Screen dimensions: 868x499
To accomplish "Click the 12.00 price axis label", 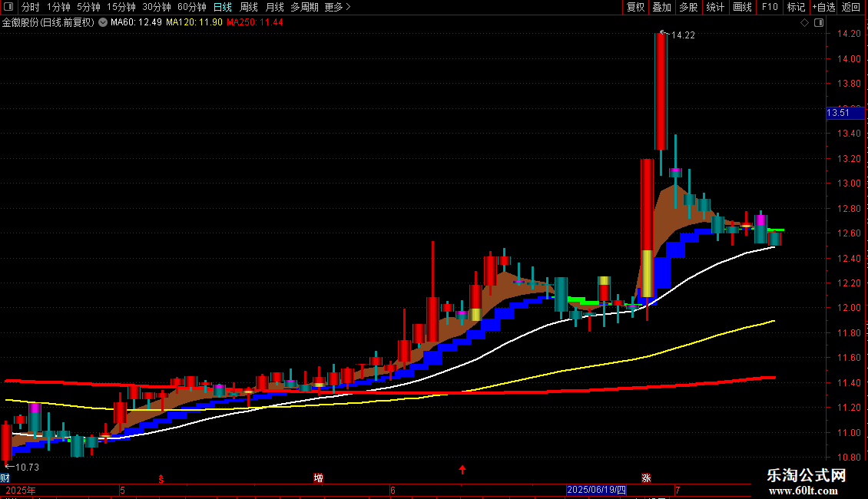I will pyautogui.click(x=849, y=308).
